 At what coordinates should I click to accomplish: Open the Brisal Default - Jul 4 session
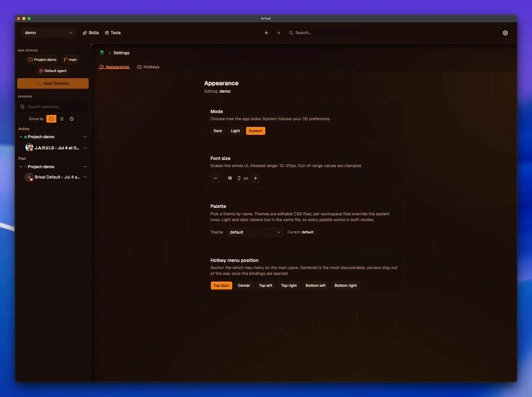tap(57, 177)
